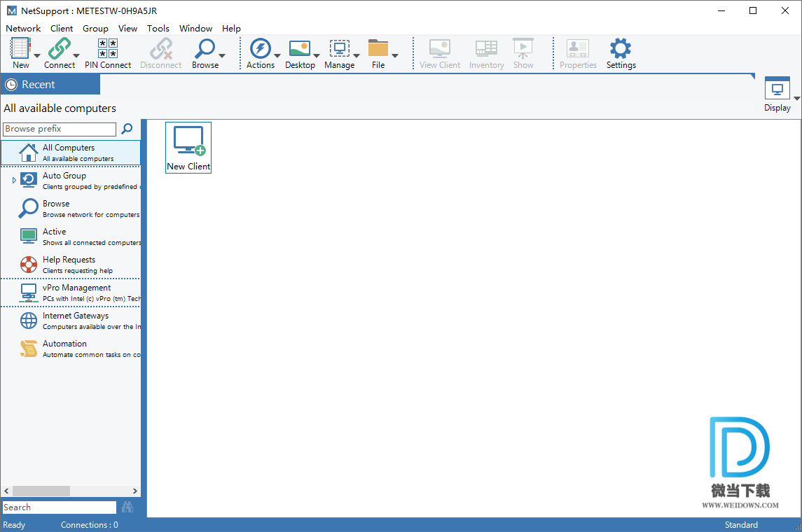
Task: Click the Manage toolbar icon
Action: pos(339,49)
